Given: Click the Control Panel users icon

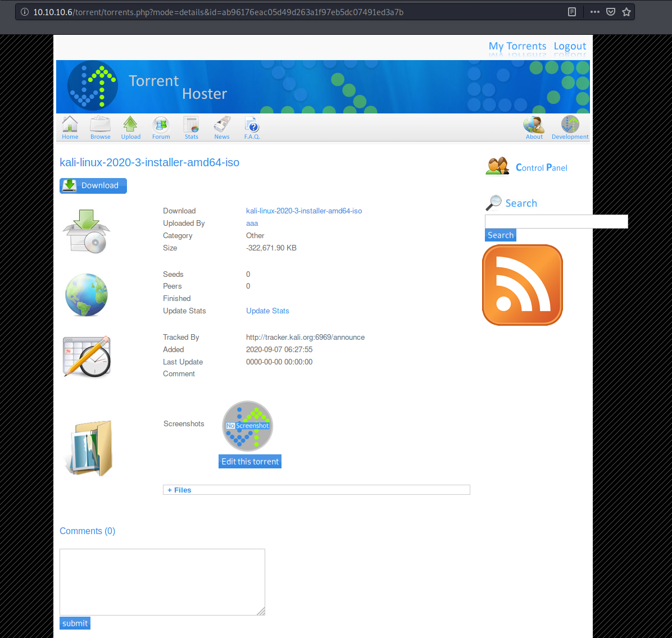Looking at the screenshot, I should [497, 166].
